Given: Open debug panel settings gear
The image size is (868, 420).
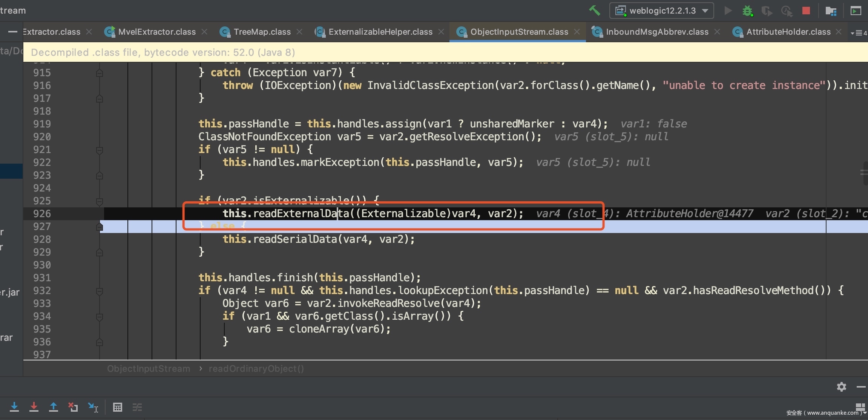Looking at the screenshot, I should [x=841, y=387].
